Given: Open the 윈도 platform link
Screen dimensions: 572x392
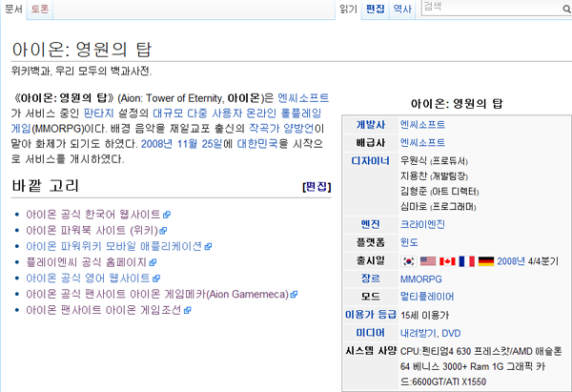Looking at the screenshot, I should pos(409,242).
